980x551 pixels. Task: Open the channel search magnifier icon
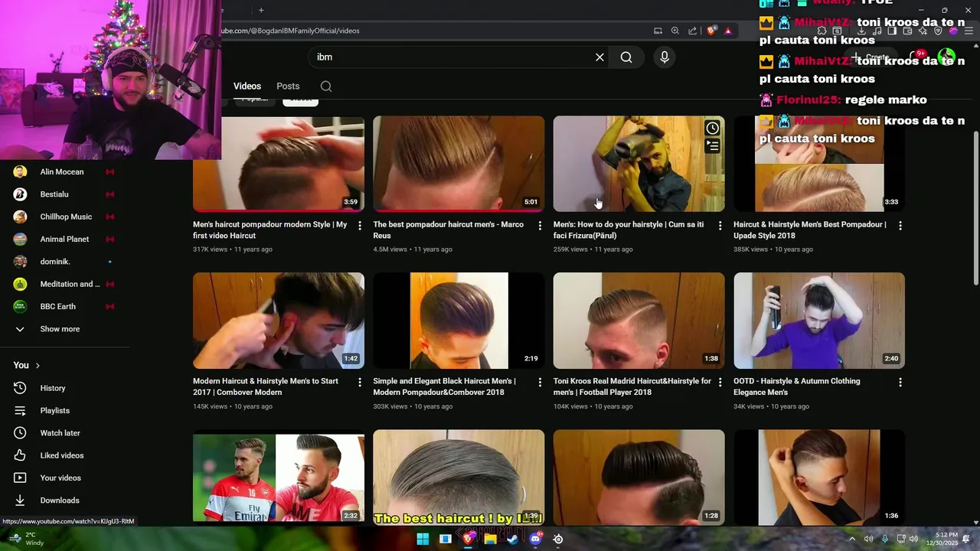tap(326, 86)
